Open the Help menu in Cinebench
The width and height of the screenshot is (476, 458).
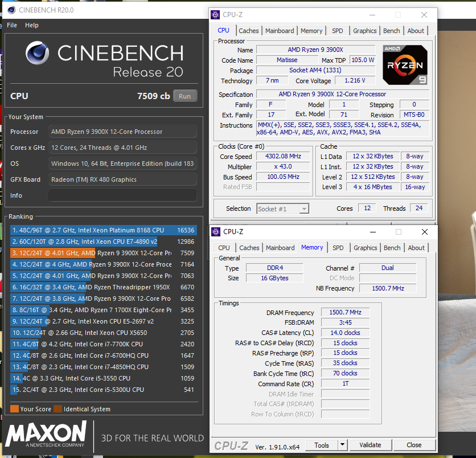[32, 25]
